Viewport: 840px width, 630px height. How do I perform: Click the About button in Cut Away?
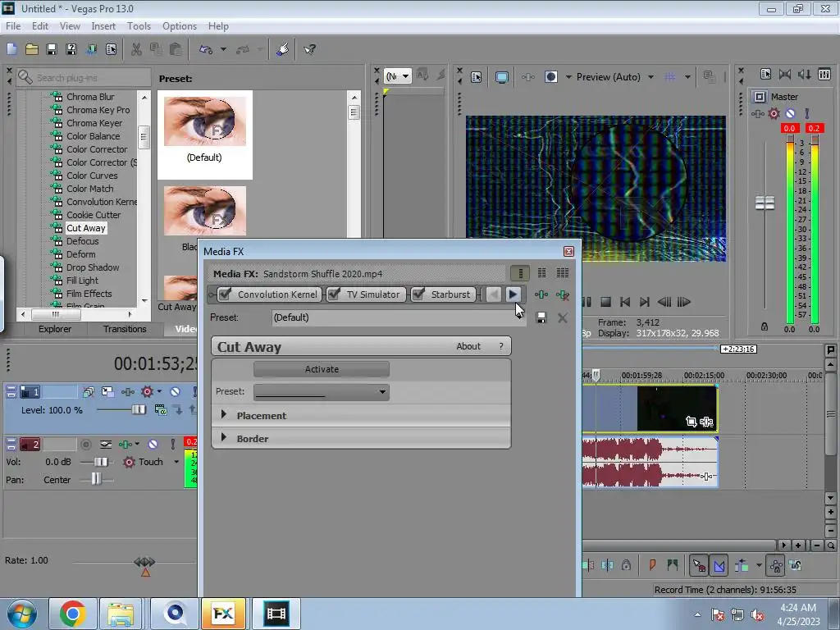click(x=468, y=347)
